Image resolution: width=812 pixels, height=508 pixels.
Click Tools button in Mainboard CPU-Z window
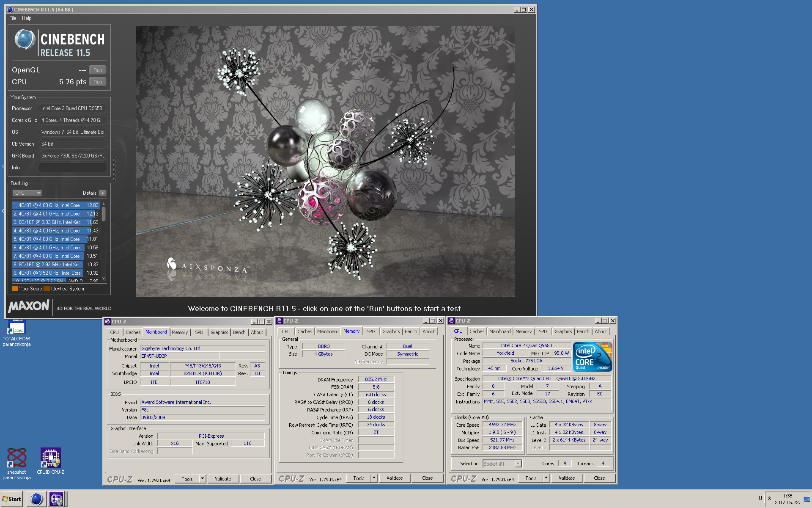pyautogui.click(x=187, y=479)
